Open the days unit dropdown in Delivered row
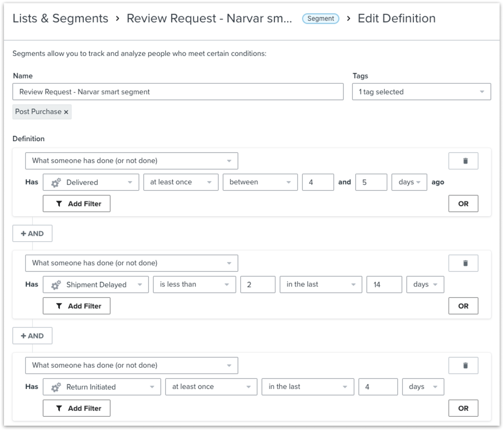Image resolution: width=504 pixels, height=431 pixels. click(x=409, y=182)
